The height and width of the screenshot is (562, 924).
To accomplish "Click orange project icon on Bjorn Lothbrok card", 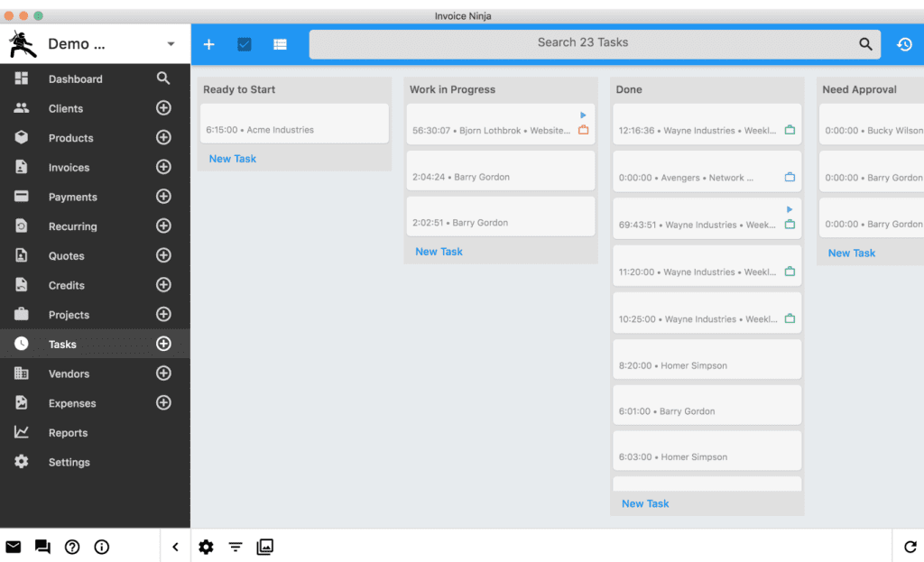I will point(584,130).
